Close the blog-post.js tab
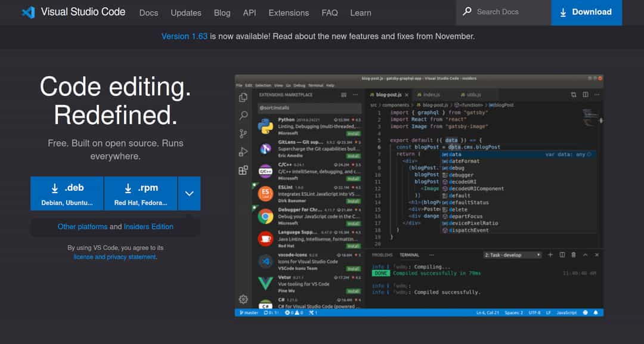The width and height of the screenshot is (644, 344). (407, 95)
